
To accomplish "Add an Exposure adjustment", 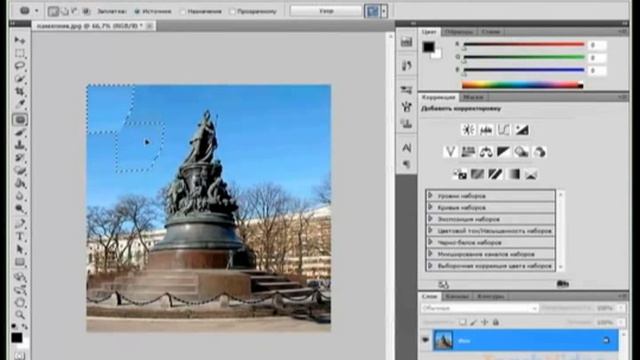I will pyautogui.click(x=522, y=130).
